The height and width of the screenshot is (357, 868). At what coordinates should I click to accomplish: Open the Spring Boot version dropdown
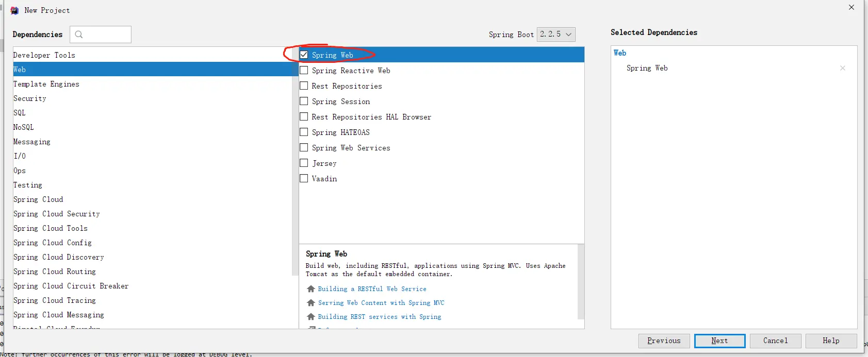tap(556, 35)
